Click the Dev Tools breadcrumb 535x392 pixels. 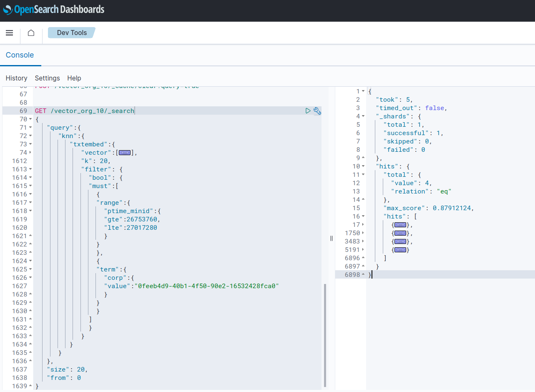click(x=72, y=33)
